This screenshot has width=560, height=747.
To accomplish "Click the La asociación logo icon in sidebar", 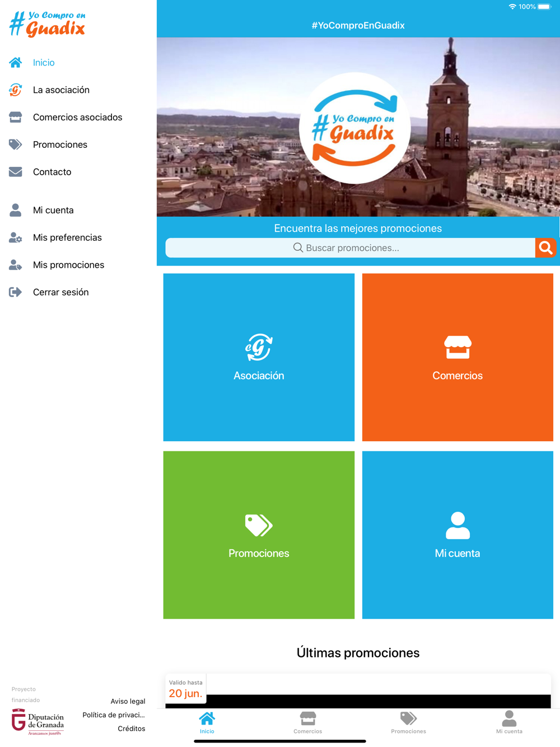I will coord(15,90).
